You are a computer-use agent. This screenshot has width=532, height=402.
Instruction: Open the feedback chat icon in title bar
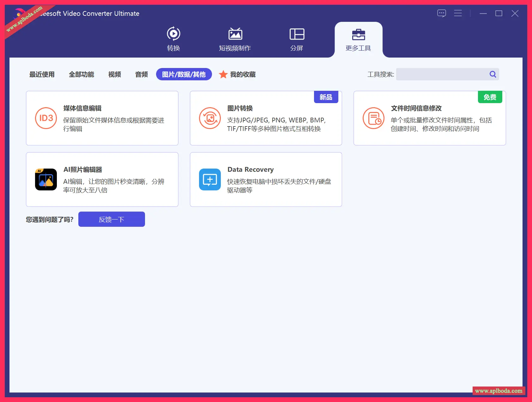[x=441, y=13]
